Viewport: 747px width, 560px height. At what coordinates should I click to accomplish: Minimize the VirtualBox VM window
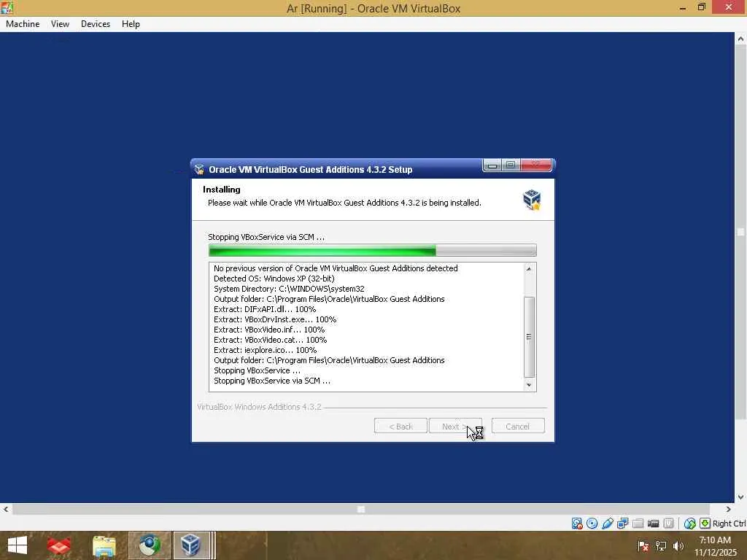point(683,7)
